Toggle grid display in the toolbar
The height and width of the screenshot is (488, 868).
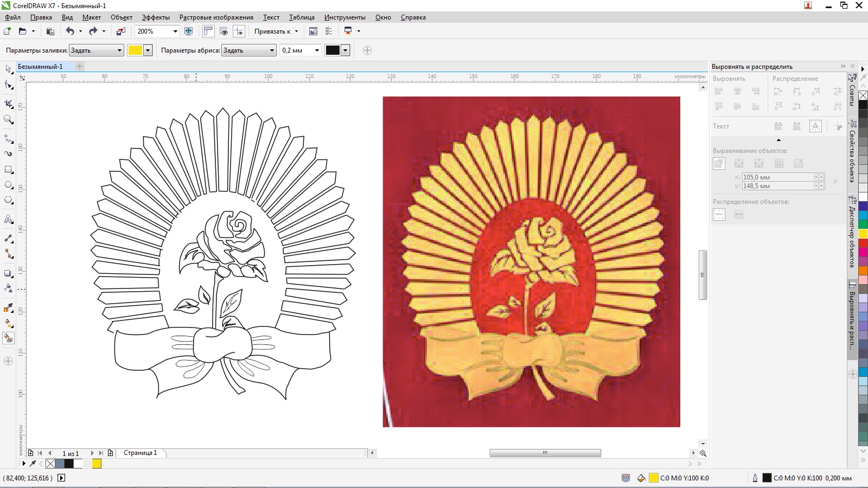coord(224,31)
